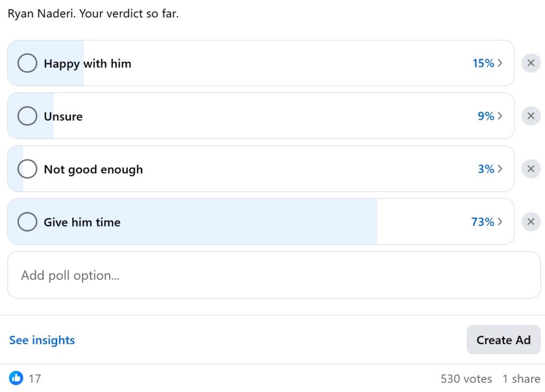View the 530 votes count
Screen dimensions: 545x392
tap(466, 379)
